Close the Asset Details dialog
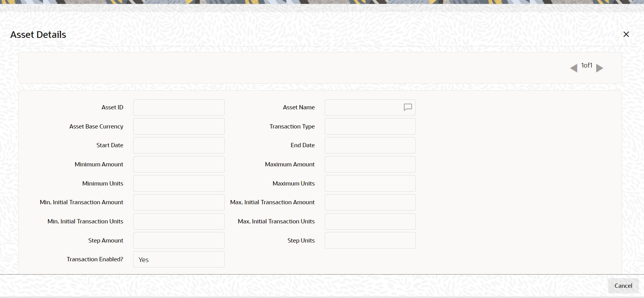The width and height of the screenshot is (644, 298). [x=626, y=34]
